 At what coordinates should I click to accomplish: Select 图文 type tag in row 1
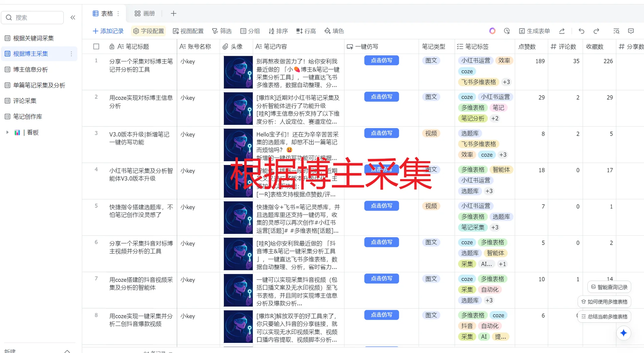[x=431, y=61]
